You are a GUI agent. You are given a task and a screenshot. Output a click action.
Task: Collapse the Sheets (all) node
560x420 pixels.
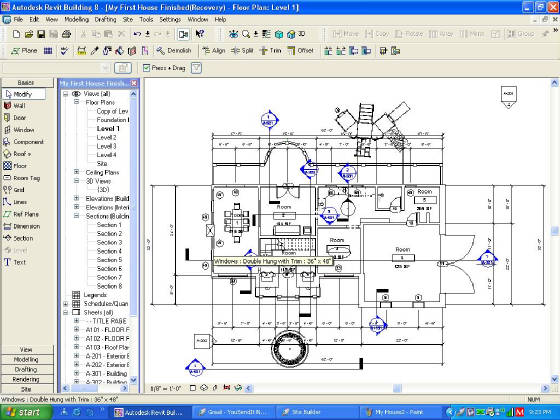tap(66, 312)
